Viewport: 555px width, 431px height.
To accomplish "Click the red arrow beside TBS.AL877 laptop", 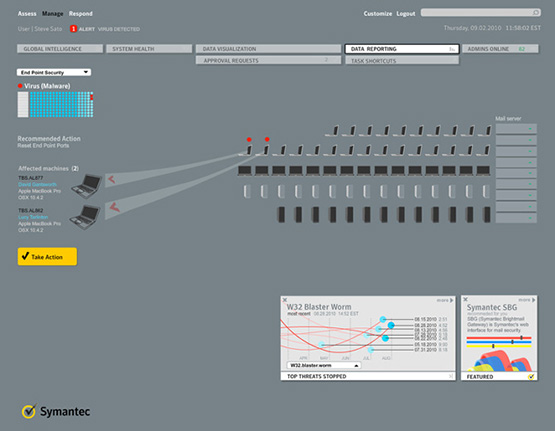I will tap(111, 179).
